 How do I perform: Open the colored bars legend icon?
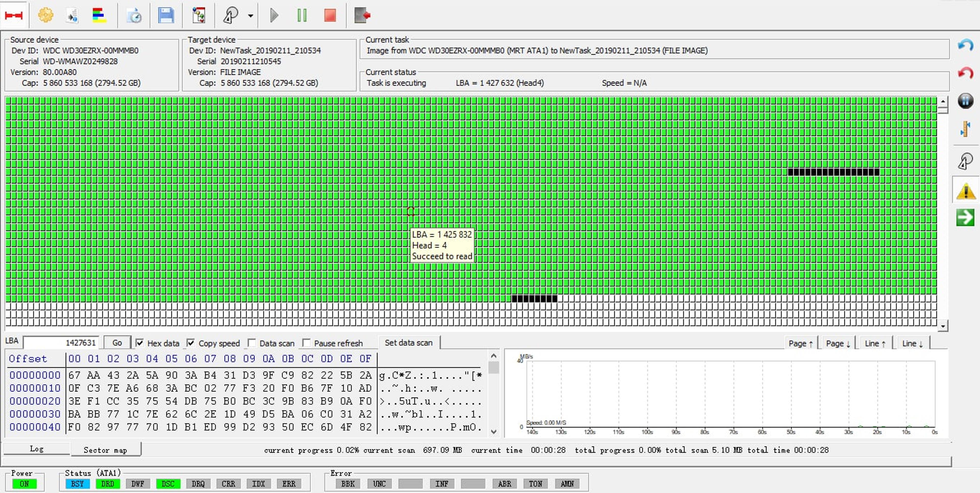pos(99,15)
